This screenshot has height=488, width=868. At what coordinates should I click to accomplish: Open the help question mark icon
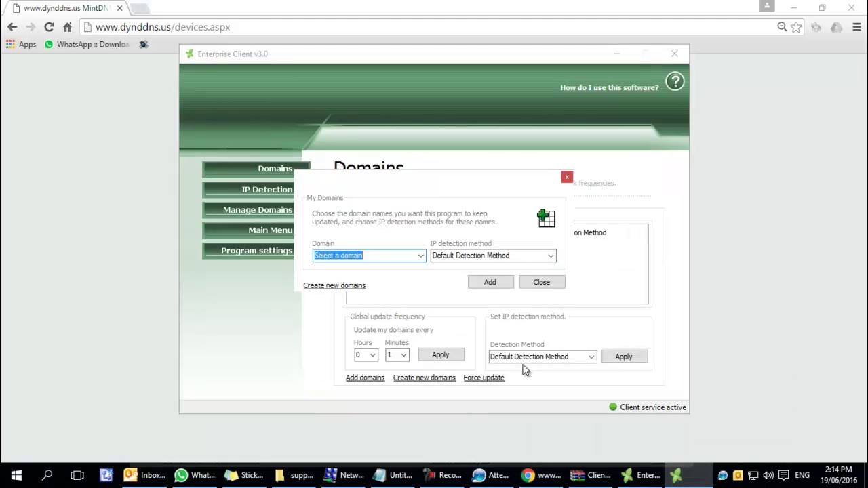tap(675, 82)
